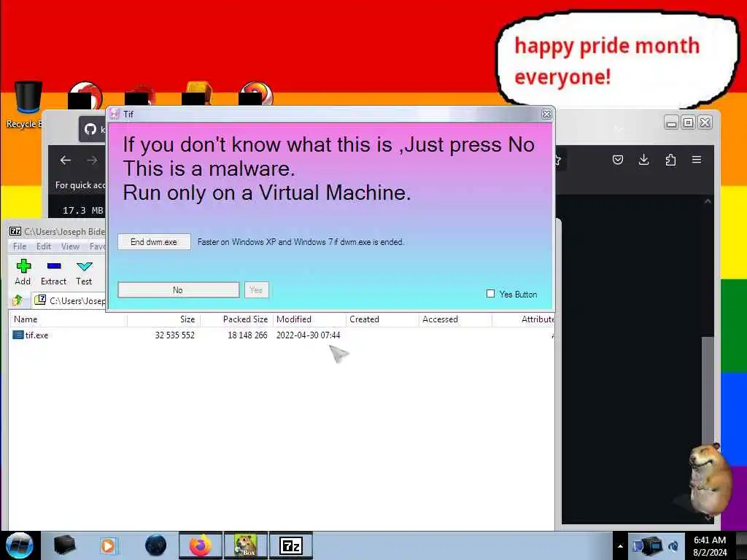Open the Firefox downloads icon
747x560 pixels.
click(x=643, y=160)
